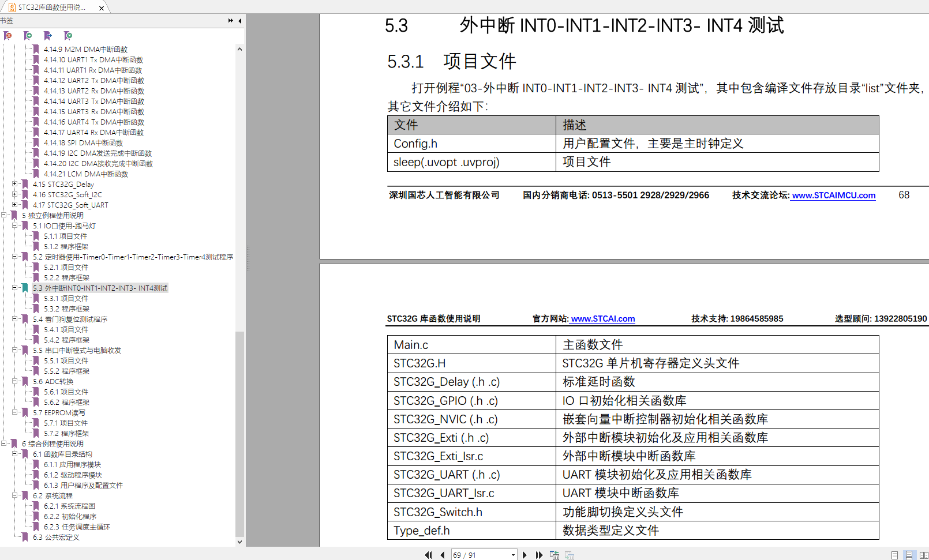This screenshot has height=560, width=929.
Task: Click the 5.3.1 项目文件 page heading
Action: tap(451, 61)
